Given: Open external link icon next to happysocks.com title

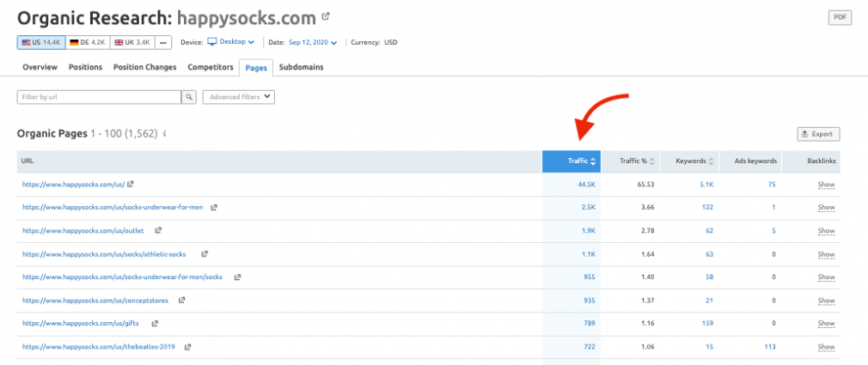Looking at the screenshot, I should tap(326, 16).
